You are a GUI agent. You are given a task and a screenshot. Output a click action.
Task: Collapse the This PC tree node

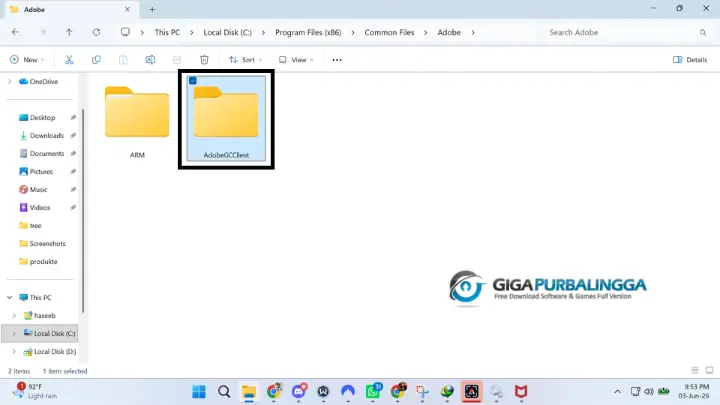point(9,298)
